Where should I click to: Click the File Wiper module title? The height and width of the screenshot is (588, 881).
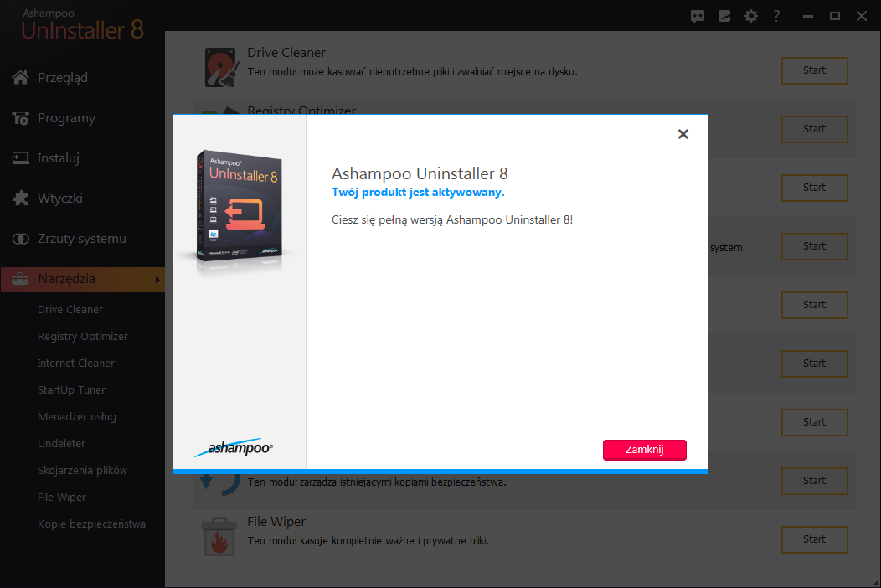276,522
